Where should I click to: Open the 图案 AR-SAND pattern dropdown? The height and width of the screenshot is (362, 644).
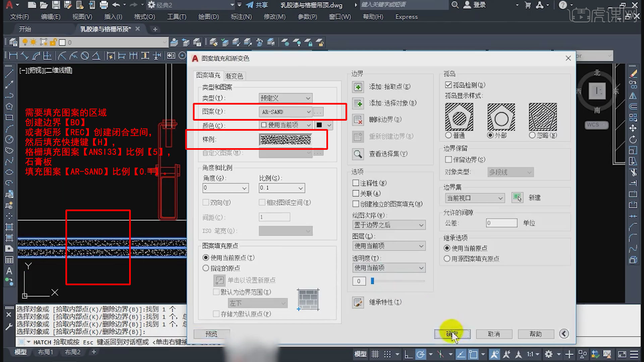(285, 112)
